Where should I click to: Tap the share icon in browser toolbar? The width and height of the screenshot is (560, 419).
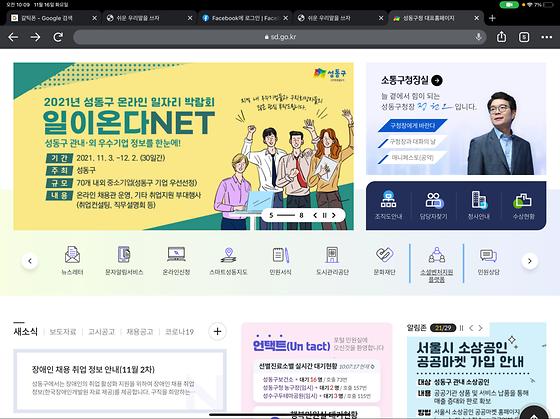(x=501, y=37)
